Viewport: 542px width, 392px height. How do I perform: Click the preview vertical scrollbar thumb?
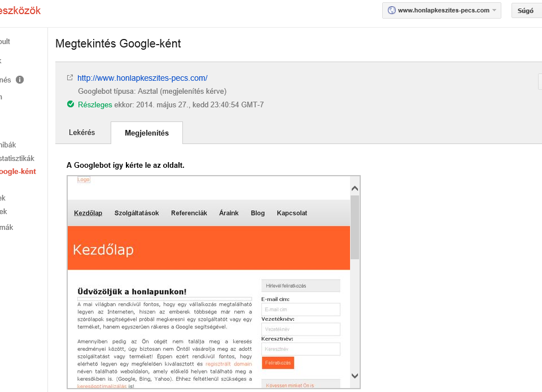(x=355, y=227)
